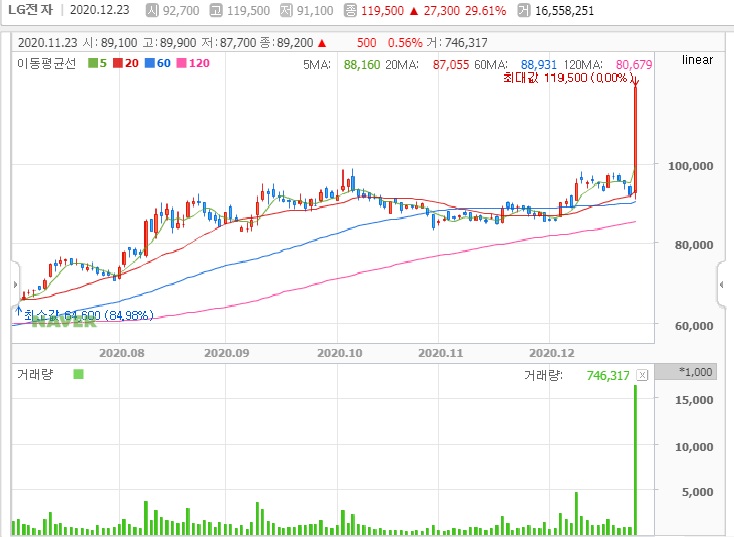Toggle the linear scale label
Viewport: 734px width, 537px height.
click(697, 60)
